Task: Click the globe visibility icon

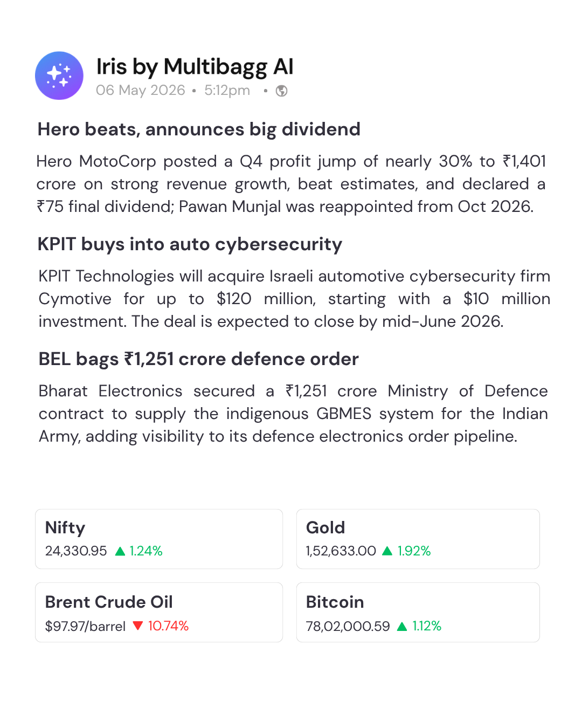Action: coord(281,91)
